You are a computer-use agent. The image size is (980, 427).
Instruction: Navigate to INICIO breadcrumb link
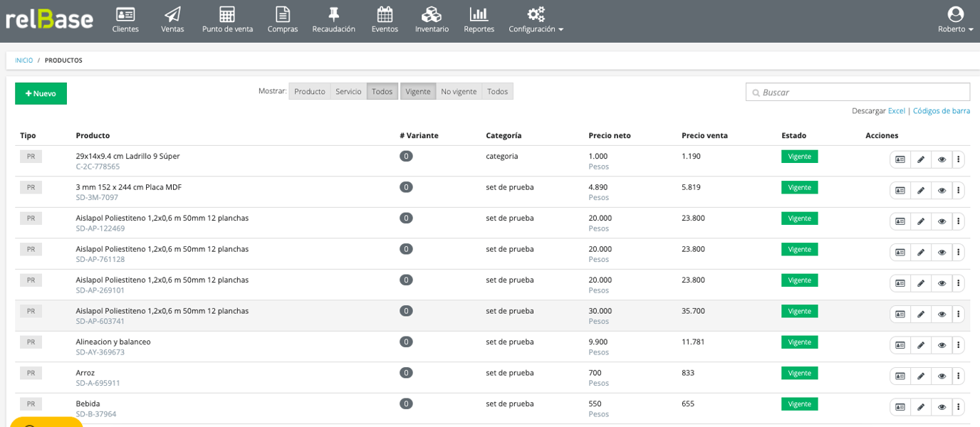click(24, 60)
